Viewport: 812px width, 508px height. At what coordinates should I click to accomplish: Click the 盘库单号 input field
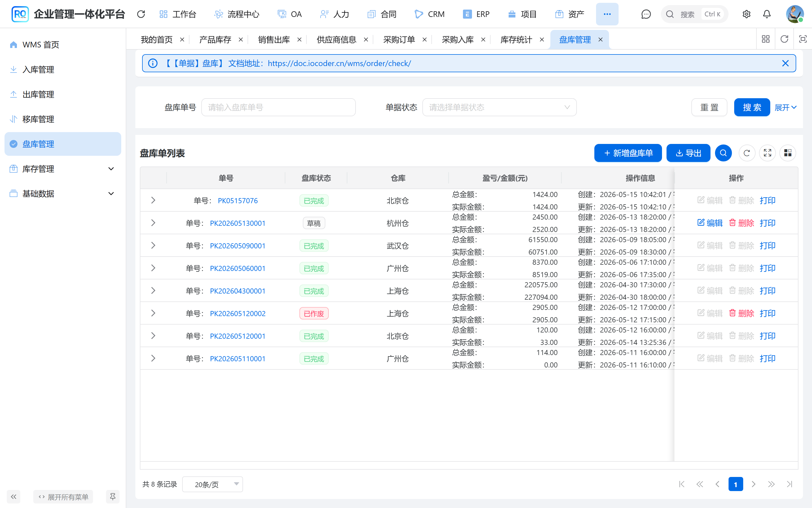point(279,107)
